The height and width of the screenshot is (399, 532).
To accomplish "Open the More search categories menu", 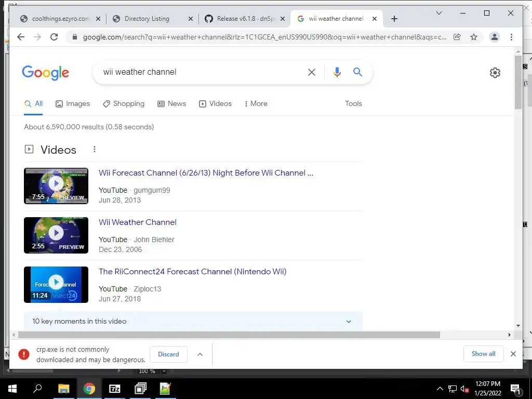I will point(256,104).
